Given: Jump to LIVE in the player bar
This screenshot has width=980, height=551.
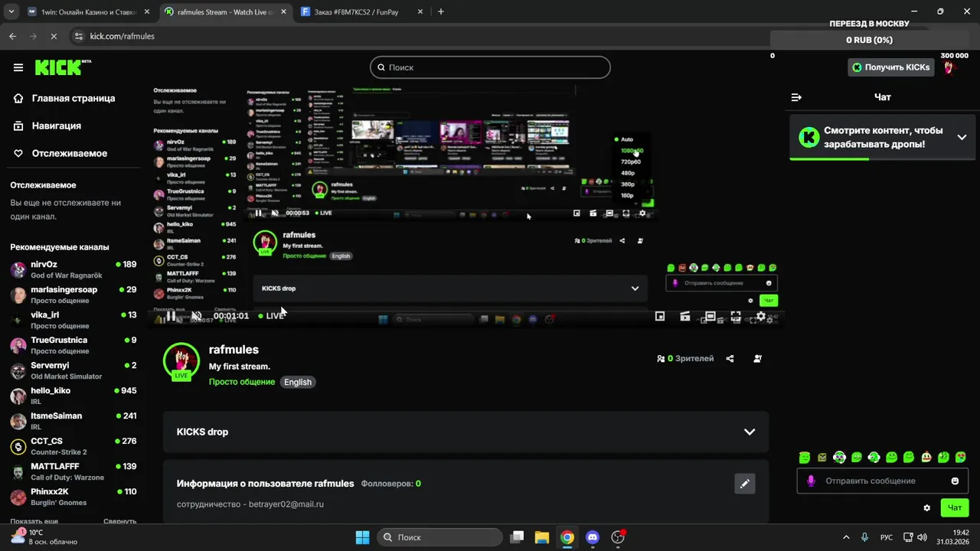Looking at the screenshot, I should (x=271, y=316).
